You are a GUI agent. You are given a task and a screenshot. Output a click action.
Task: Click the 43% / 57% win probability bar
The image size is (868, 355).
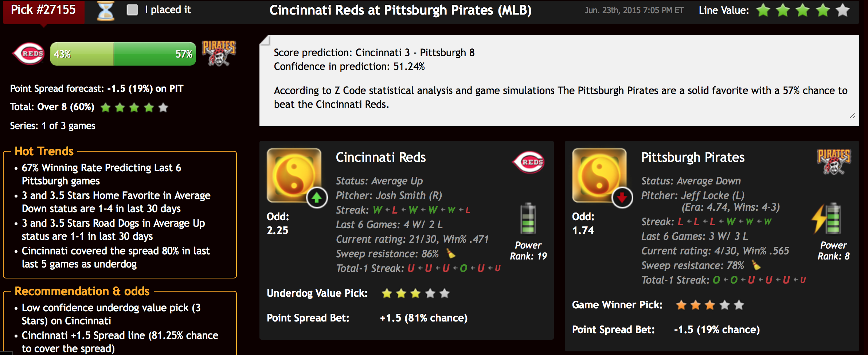click(123, 54)
